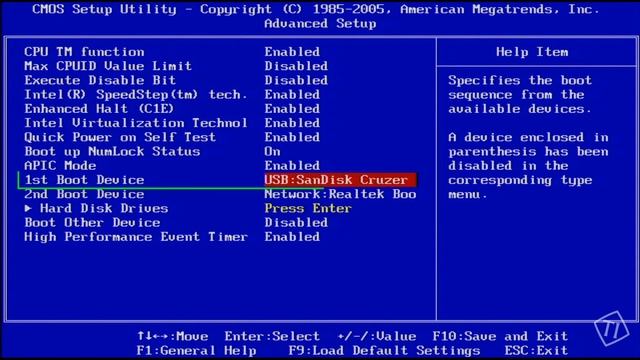This screenshot has width=640, height=360.
Task: Select Quick Power on Self Test
Action: coord(120,137)
